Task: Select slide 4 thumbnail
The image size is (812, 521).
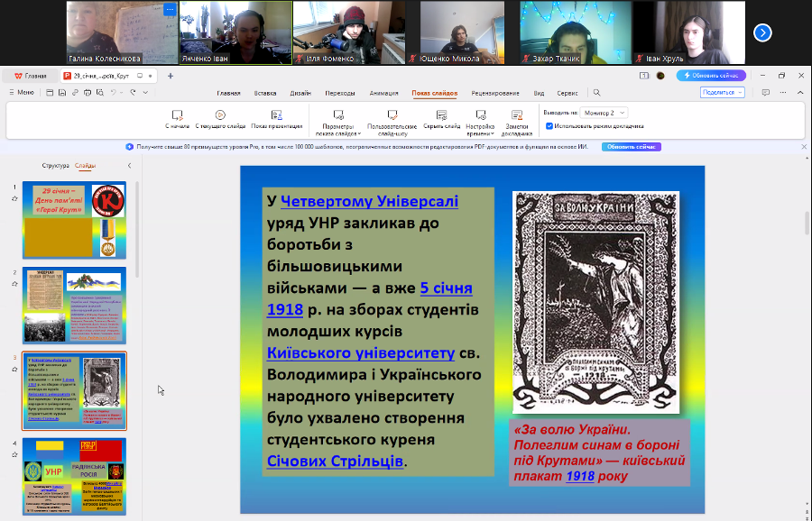Action: pos(74,477)
